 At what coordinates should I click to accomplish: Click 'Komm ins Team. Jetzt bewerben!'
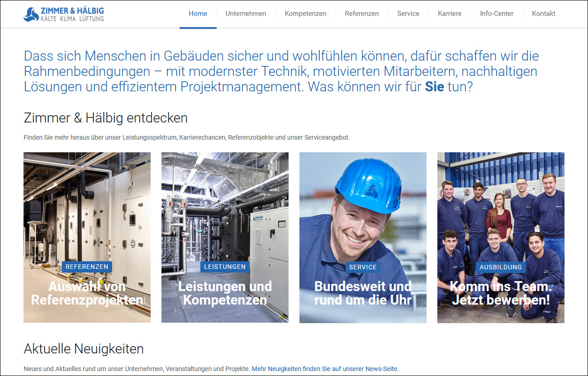[501, 293]
